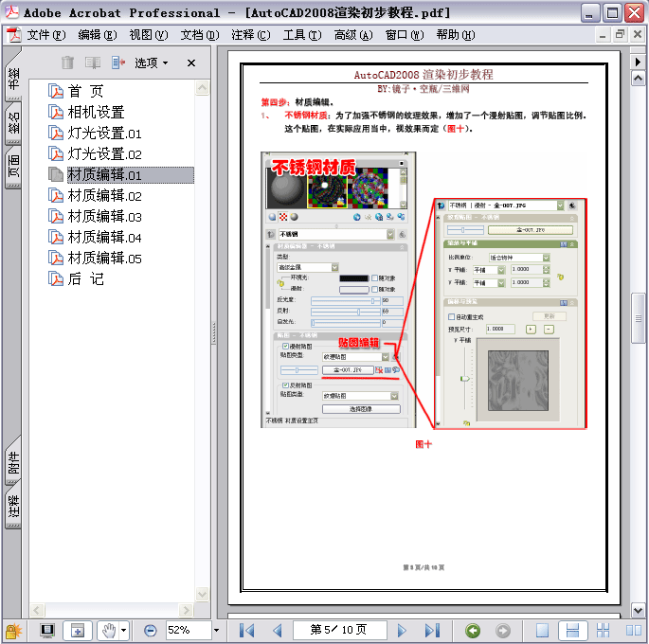Switch to the 注释 comments side tab
Image resolution: width=649 pixels, height=644 pixels.
[13, 507]
